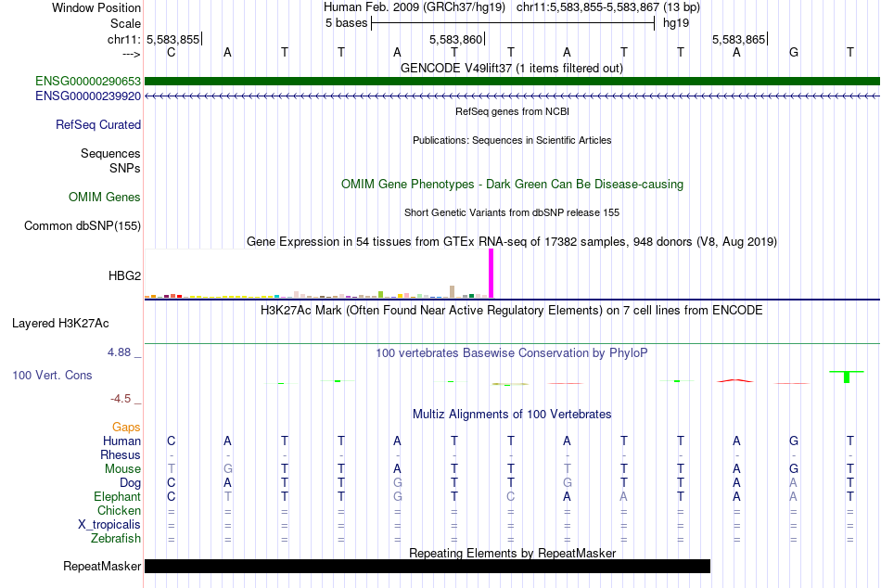Select the "--->" sequence direction arrow label
The width and height of the screenshot is (881, 588).
click(x=131, y=54)
